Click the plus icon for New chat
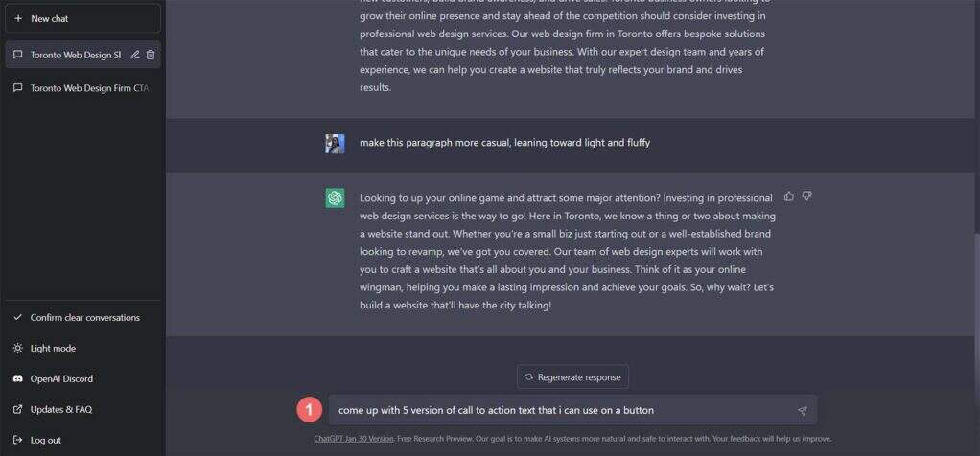The image size is (980, 456). pyautogui.click(x=18, y=18)
